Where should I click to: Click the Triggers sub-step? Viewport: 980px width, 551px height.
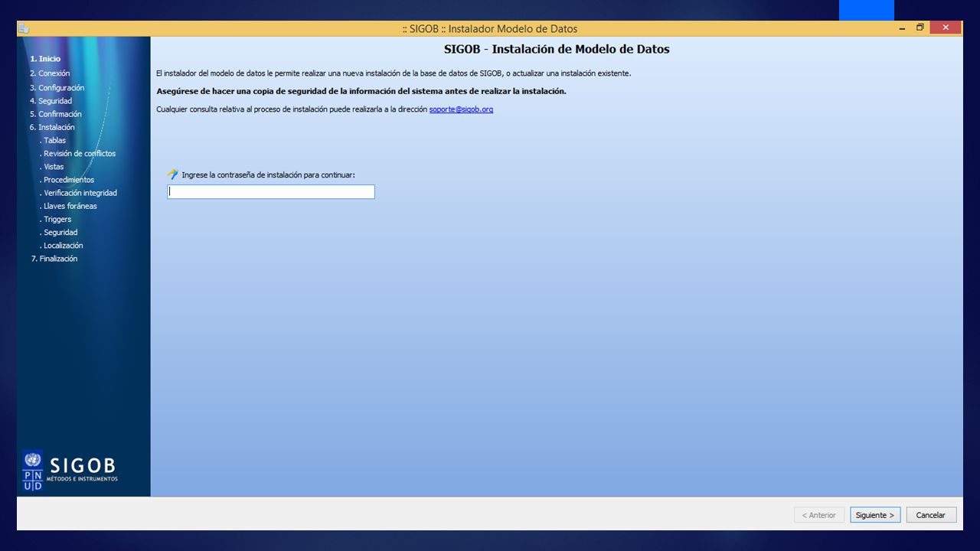pos(56,220)
